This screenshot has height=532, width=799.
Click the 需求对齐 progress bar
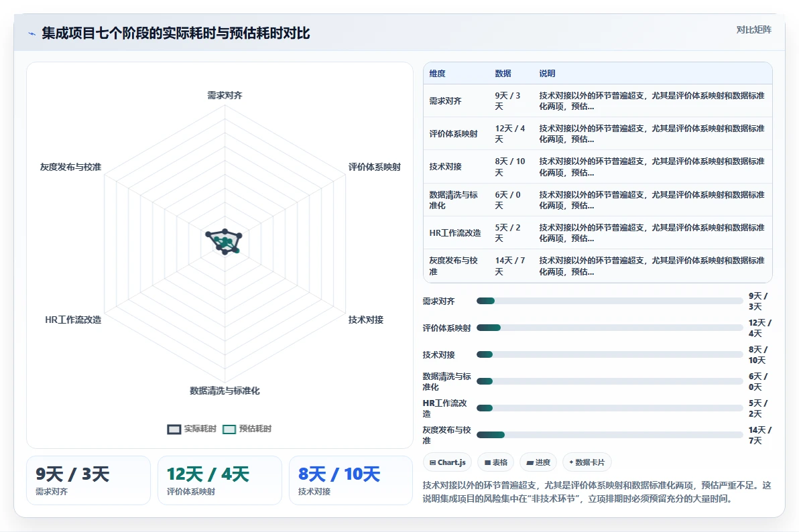[609, 301]
